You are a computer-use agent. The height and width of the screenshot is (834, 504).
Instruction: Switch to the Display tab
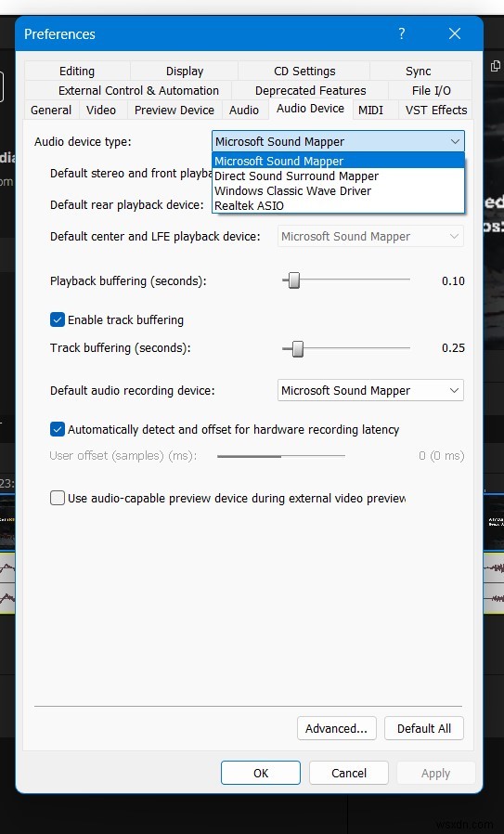click(x=185, y=72)
